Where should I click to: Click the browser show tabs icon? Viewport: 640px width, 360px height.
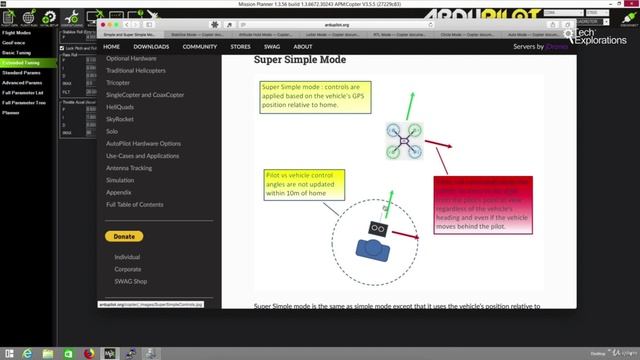(x=567, y=25)
